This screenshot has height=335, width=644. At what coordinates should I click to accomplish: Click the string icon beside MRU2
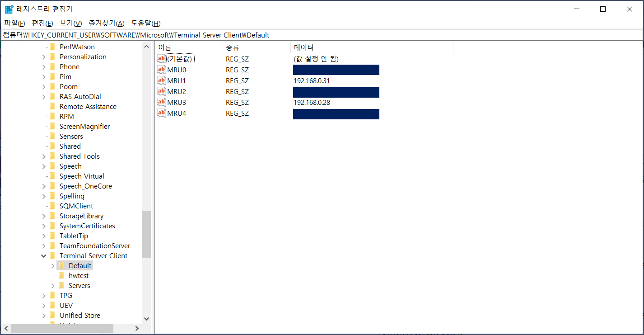162,91
